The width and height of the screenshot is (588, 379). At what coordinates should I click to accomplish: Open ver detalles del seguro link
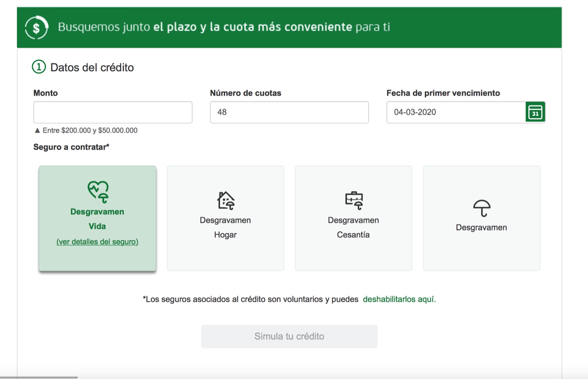pyautogui.click(x=97, y=242)
